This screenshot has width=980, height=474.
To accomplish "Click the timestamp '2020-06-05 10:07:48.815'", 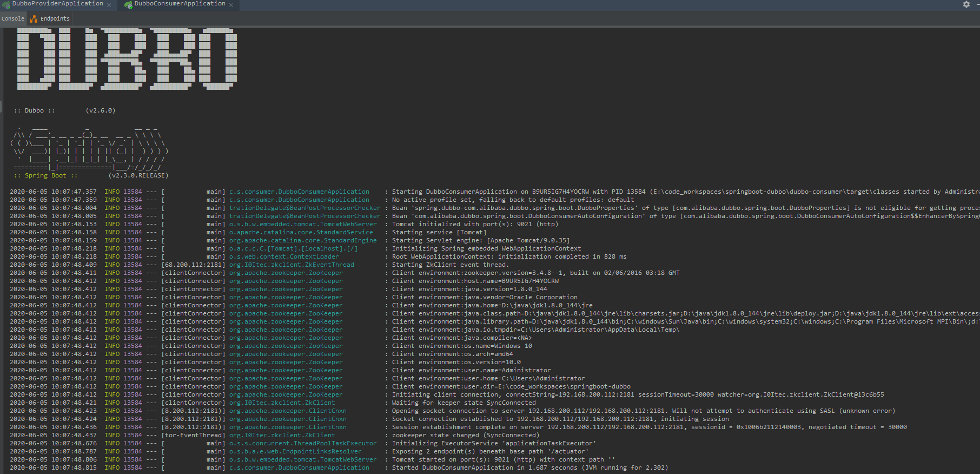I will point(53,468).
